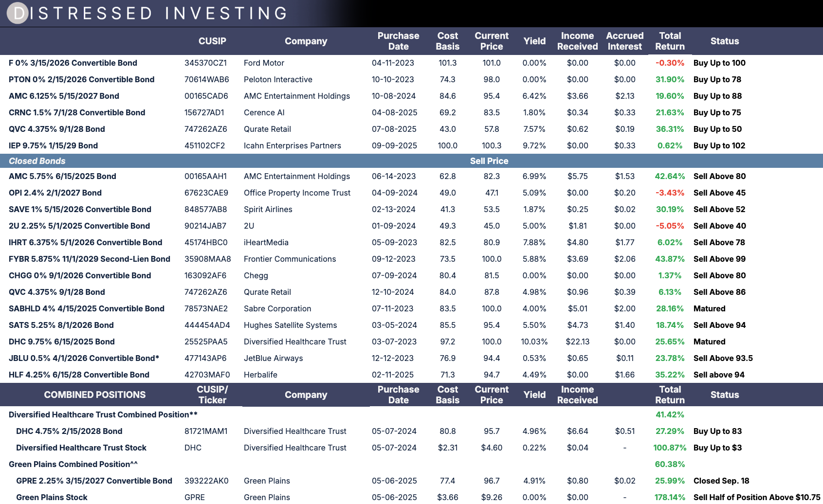Viewport: 823px width, 504px height.
Task: Click the 36.31% total return value
Action: [x=670, y=129]
